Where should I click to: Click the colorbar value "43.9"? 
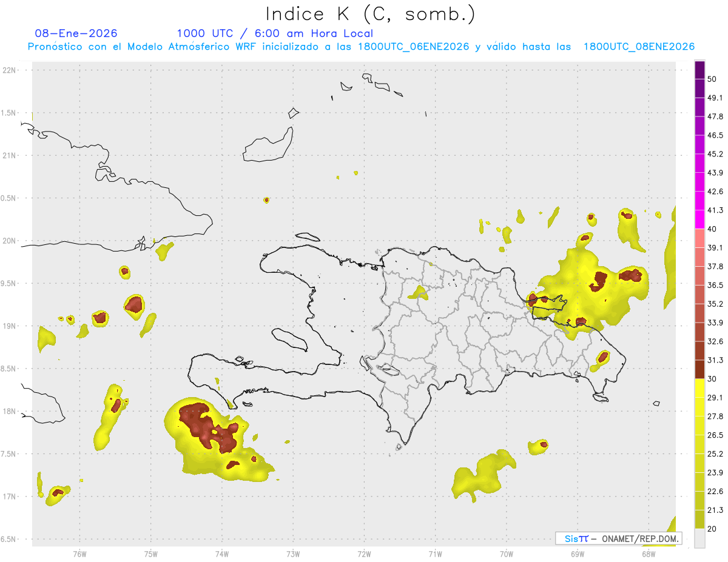(715, 173)
